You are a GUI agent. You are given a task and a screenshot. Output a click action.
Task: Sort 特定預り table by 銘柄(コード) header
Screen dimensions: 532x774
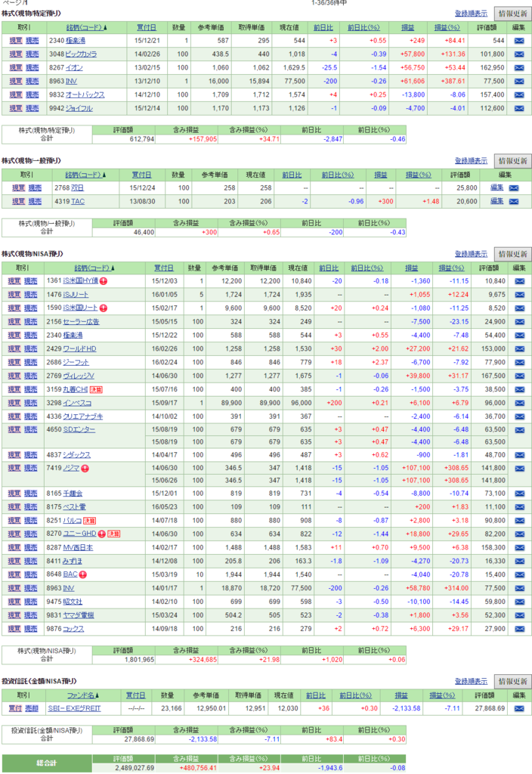(85, 28)
